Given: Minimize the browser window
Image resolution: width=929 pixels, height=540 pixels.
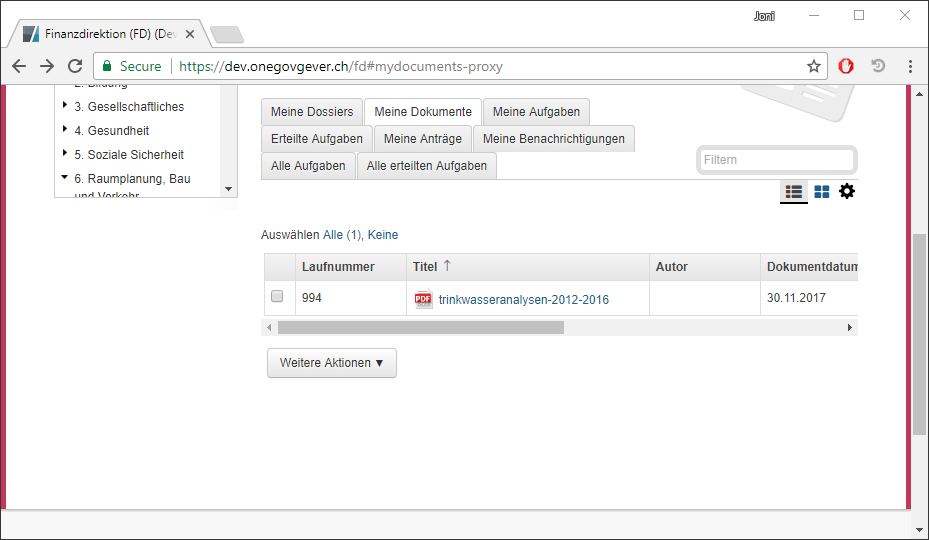Looking at the screenshot, I should click(814, 15).
